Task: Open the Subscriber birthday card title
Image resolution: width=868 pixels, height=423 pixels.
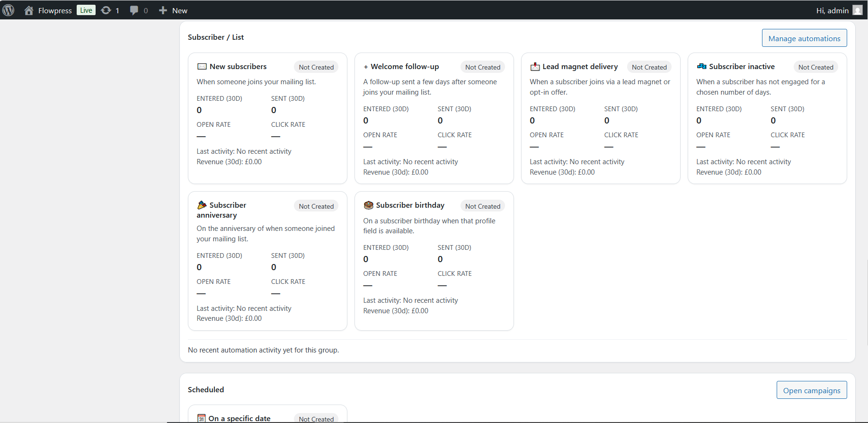Action: tap(410, 205)
